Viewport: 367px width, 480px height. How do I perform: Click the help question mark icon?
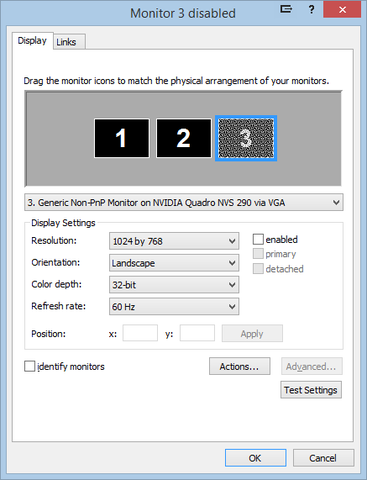(311, 9)
